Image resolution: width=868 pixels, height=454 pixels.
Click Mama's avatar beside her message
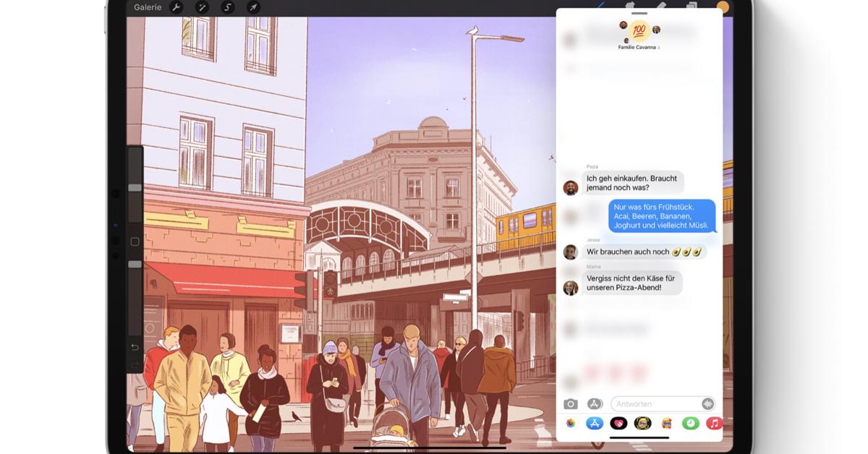click(571, 287)
